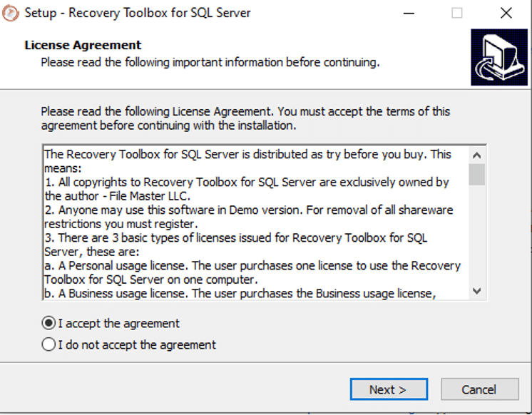The height and width of the screenshot is (415, 532).
Task: Close the Setup window
Action: 506,13
